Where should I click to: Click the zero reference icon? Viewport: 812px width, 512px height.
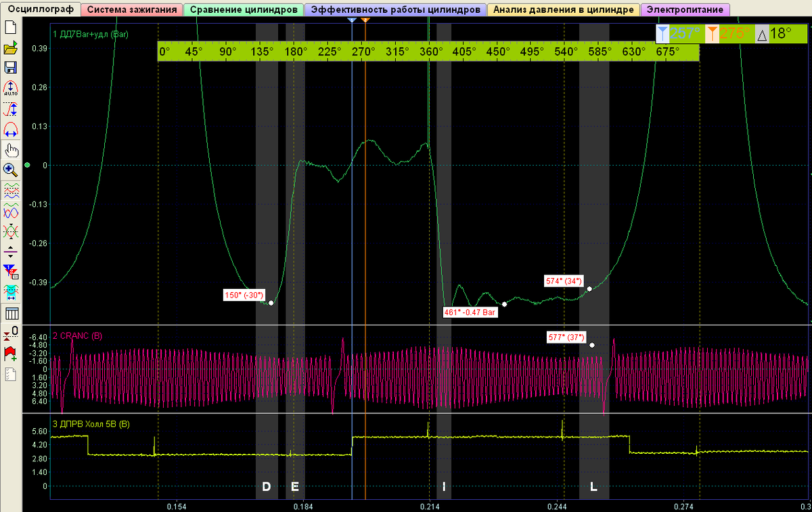[10, 333]
